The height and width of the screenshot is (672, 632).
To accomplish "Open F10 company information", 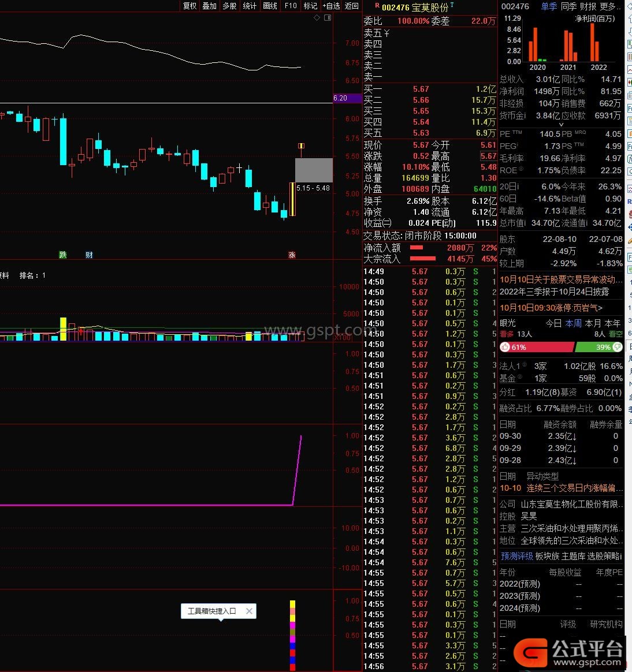I will (x=291, y=6).
